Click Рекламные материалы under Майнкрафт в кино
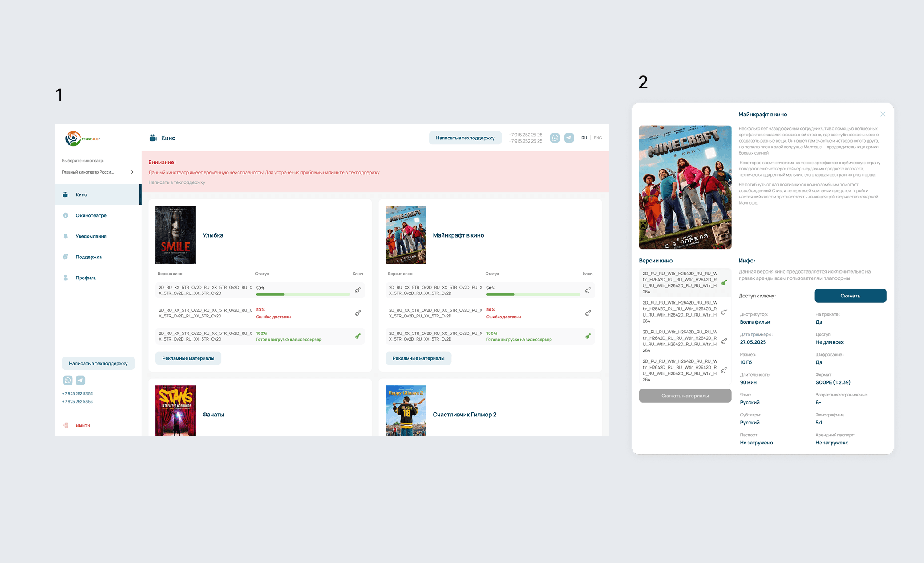The image size is (924, 563). (418, 358)
